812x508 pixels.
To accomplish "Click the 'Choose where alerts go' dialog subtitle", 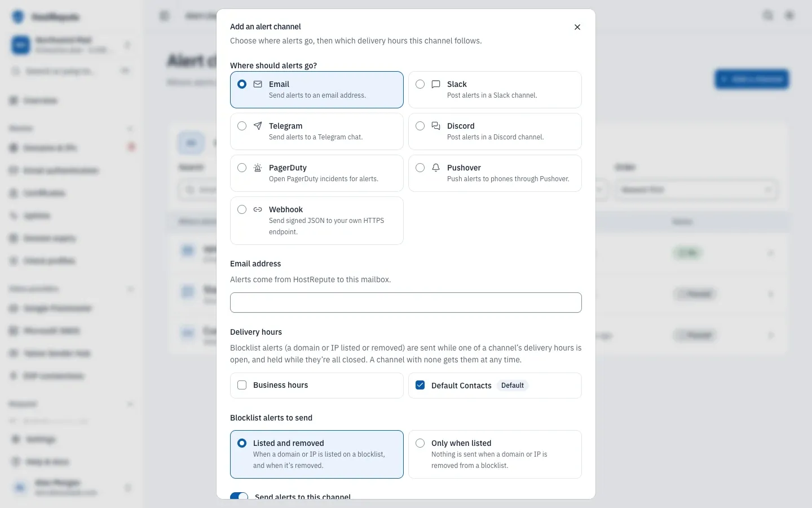I will (x=356, y=41).
